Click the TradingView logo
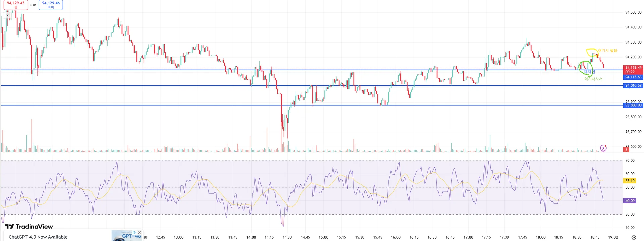 (29, 227)
